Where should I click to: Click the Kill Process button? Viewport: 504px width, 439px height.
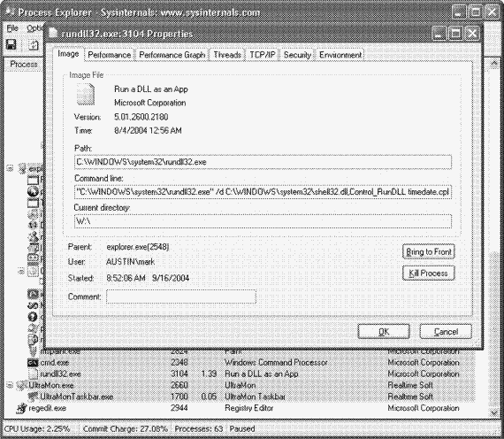pyautogui.click(x=429, y=273)
